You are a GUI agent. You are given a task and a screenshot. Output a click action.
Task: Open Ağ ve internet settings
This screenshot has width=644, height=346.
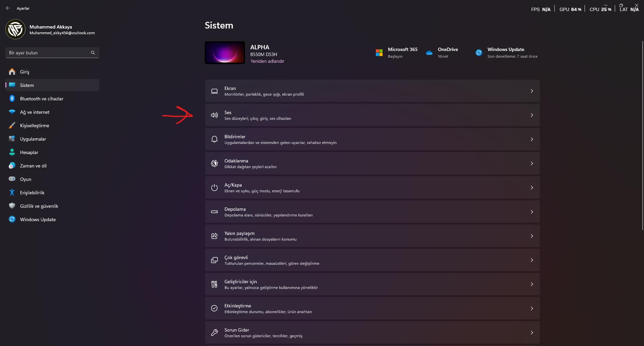tap(52, 112)
